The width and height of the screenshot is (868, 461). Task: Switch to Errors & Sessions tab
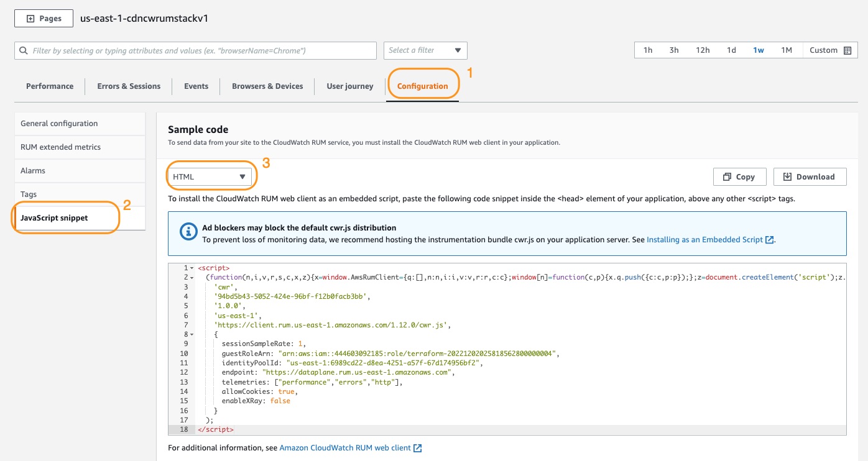pyautogui.click(x=129, y=86)
